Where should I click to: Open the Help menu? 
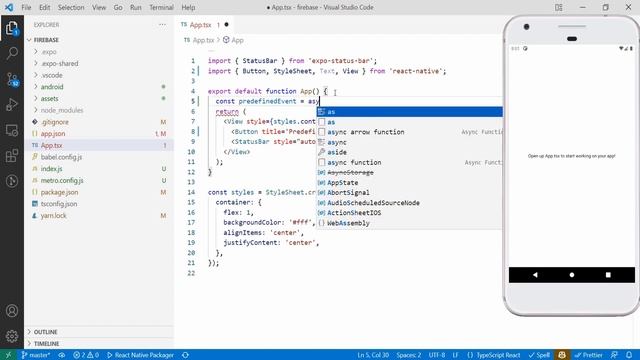pyautogui.click(x=188, y=7)
